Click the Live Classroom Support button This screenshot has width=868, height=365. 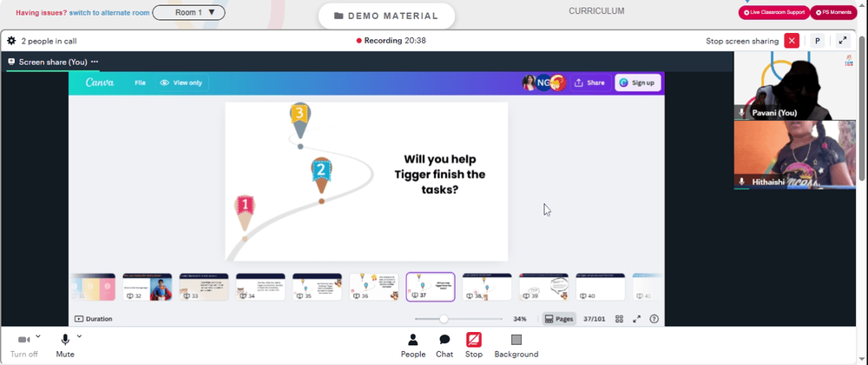click(774, 12)
